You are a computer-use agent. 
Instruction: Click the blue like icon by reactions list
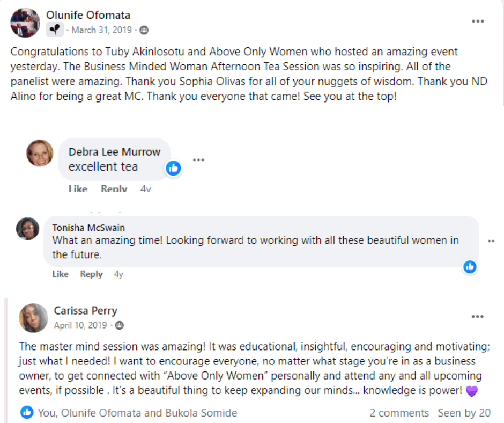pyautogui.click(x=27, y=412)
